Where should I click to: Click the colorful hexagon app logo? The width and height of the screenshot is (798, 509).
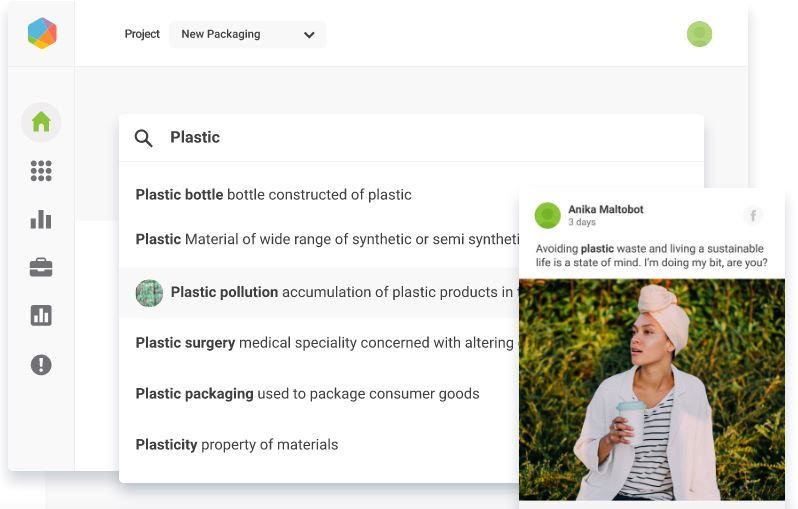point(42,34)
